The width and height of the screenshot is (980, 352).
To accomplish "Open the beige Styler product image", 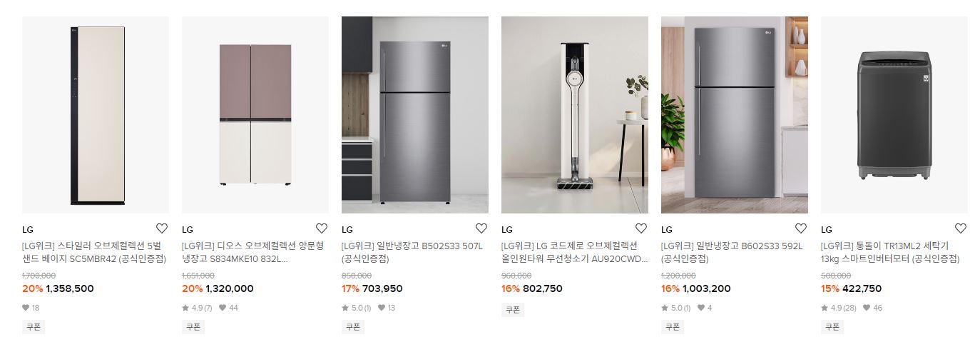I will point(96,115).
